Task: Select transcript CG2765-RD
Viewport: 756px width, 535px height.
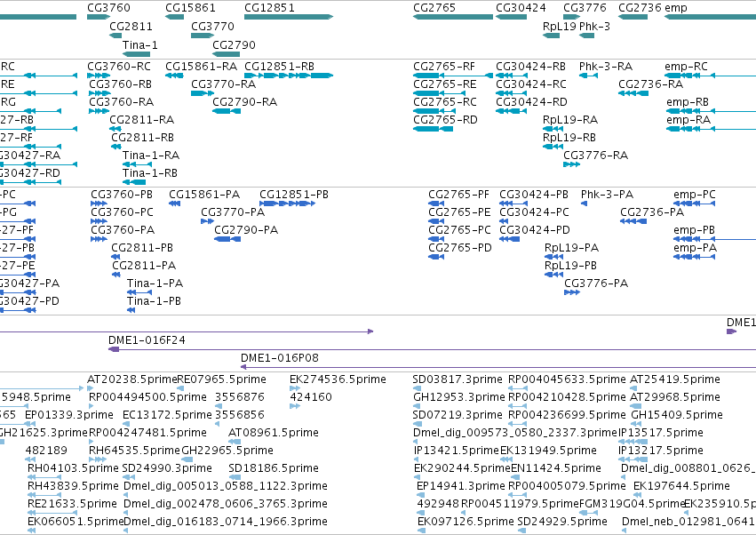Action: pos(445,120)
